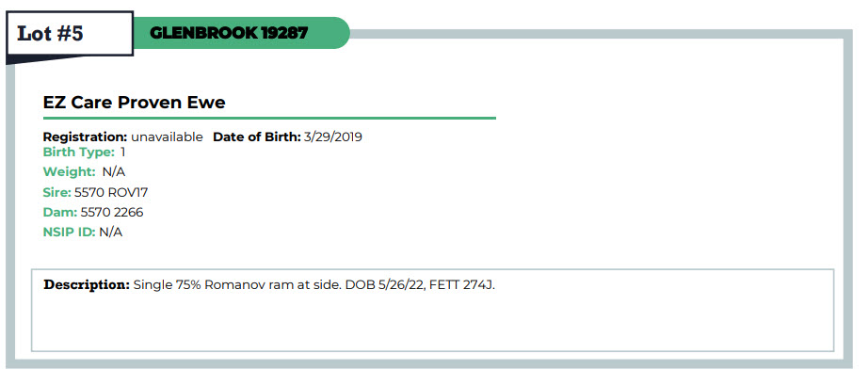The image size is (868, 386).
Task: Click the Registration label
Action: click(x=86, y=137)
